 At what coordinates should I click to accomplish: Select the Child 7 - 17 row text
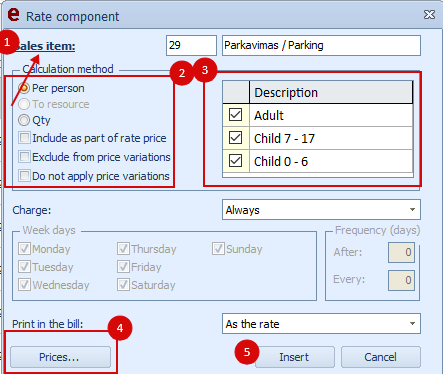point(284,138)
